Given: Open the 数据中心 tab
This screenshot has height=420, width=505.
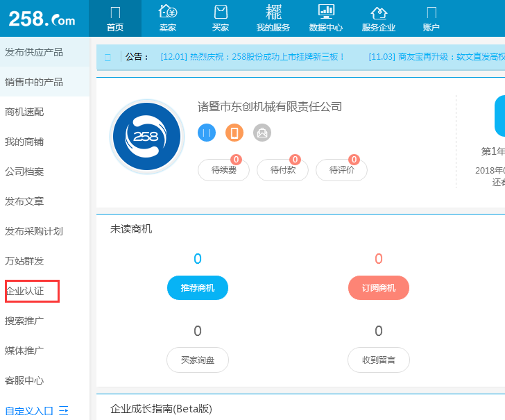Looking at the screenshot, I should 325,19.
